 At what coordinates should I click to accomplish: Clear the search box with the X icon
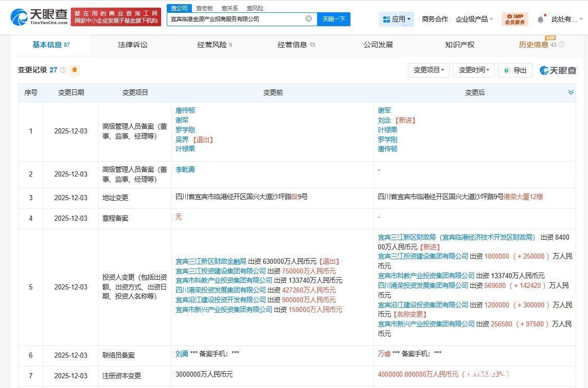point(308,19)
